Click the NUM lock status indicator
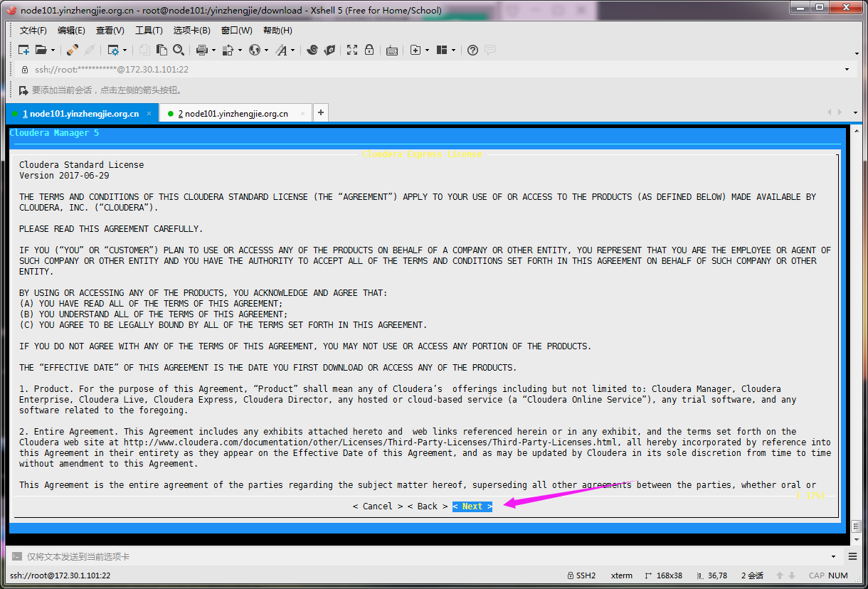This screenshot has height=589, width=868. [x=838, y=575]
